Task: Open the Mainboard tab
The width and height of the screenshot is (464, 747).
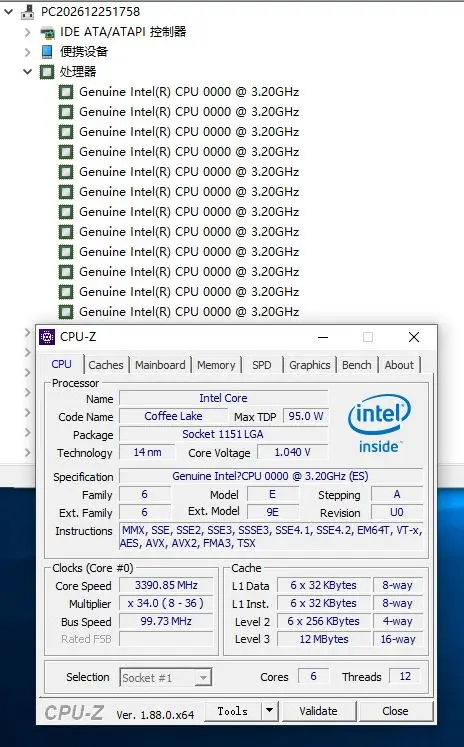Action: coord(160,365)
